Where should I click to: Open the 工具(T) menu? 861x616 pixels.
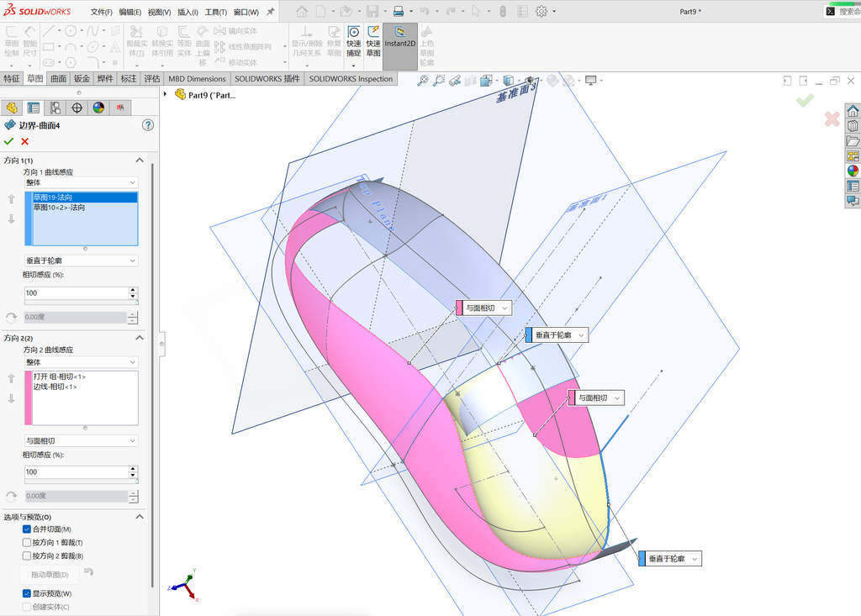click(x=216, y=12)
